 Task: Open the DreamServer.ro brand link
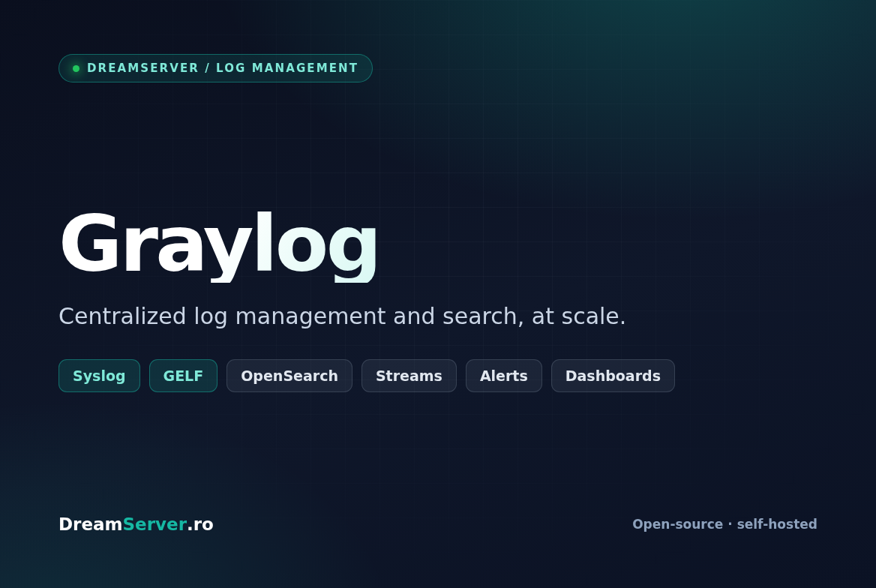point(136,524)
